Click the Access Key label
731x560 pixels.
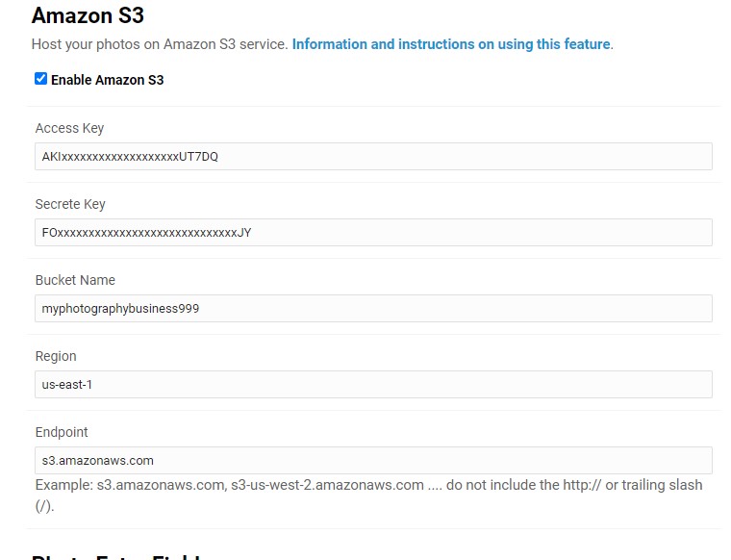[x=69, y=128]
